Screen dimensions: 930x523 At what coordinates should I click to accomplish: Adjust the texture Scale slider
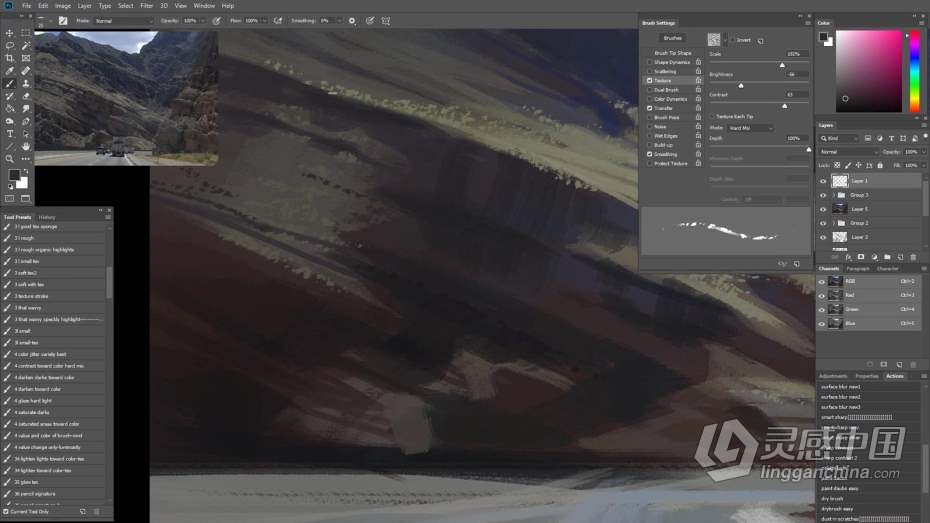pos(782,65)
